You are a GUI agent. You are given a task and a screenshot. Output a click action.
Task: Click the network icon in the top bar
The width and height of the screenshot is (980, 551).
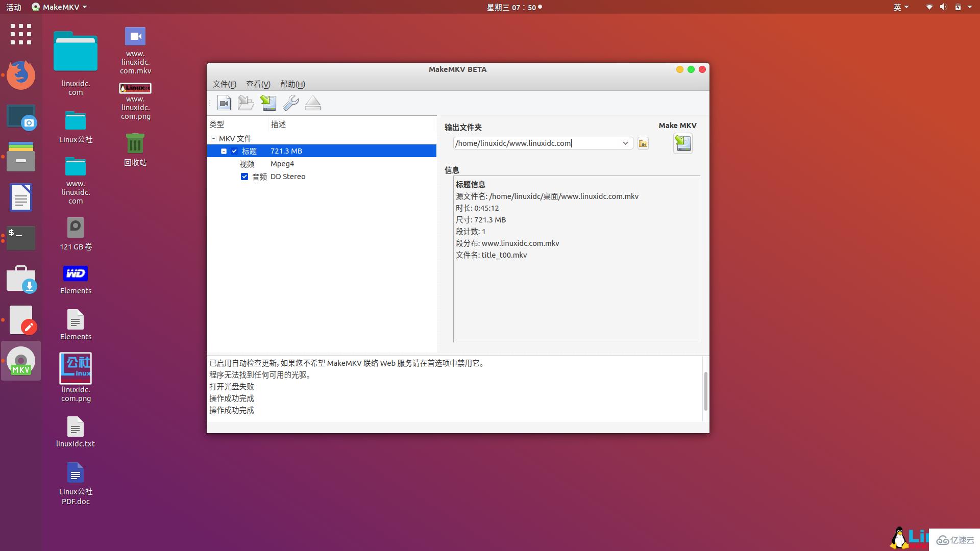929,7
